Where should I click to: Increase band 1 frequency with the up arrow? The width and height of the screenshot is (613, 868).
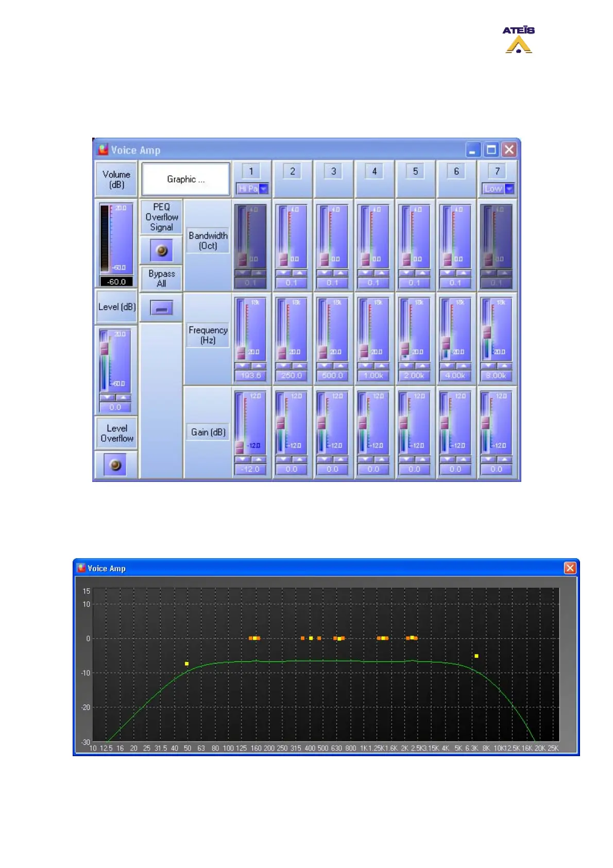258,366
